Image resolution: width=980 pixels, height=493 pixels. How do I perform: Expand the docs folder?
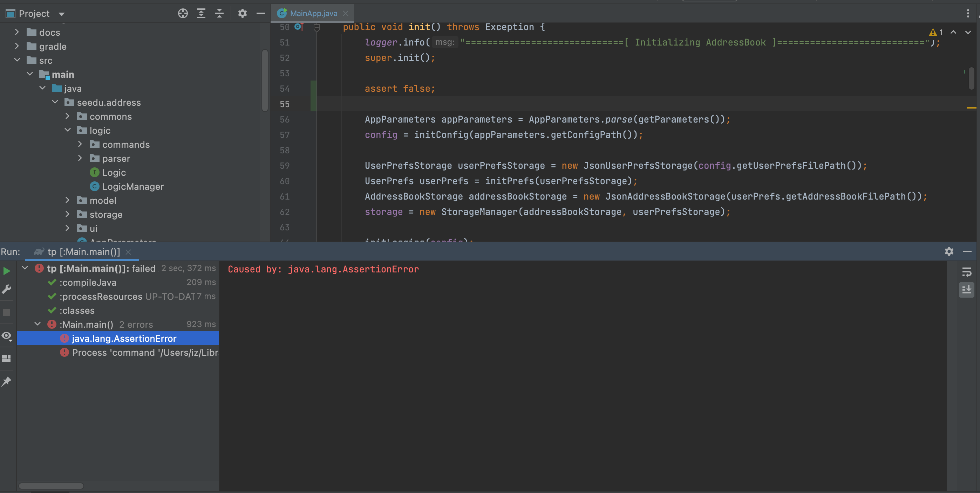tap(17, 32)
